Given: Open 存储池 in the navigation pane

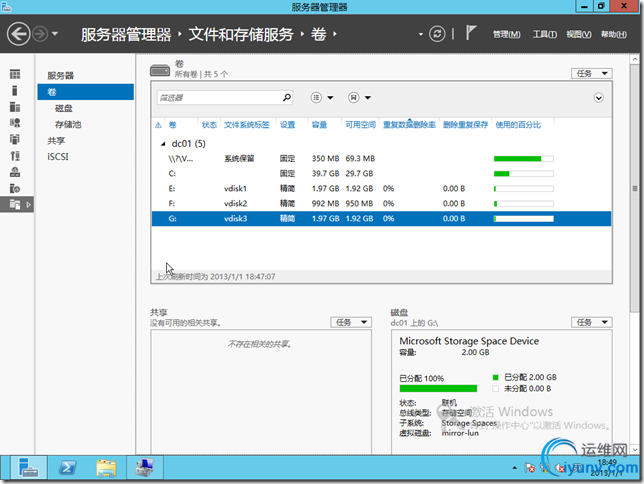Looking at the screenshot, I should (x=68, y=124).
